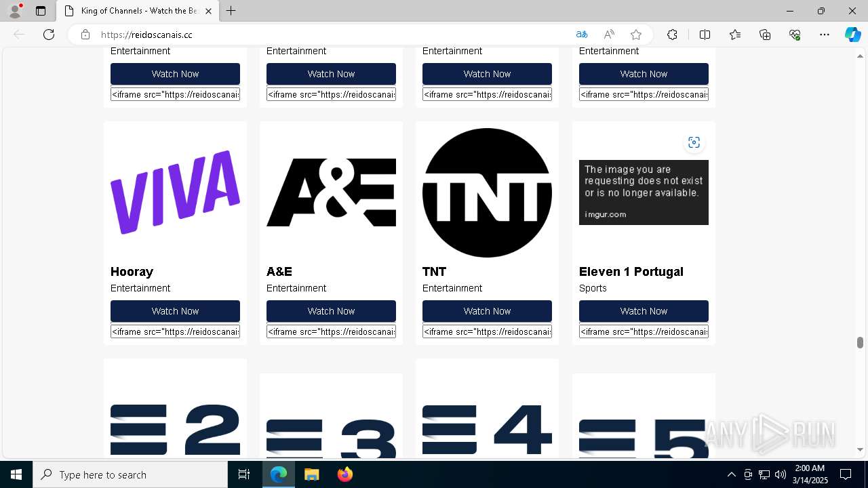Open the settings and more menu
This screenshot has width=868, height=488.
click(x=825, y=35)
